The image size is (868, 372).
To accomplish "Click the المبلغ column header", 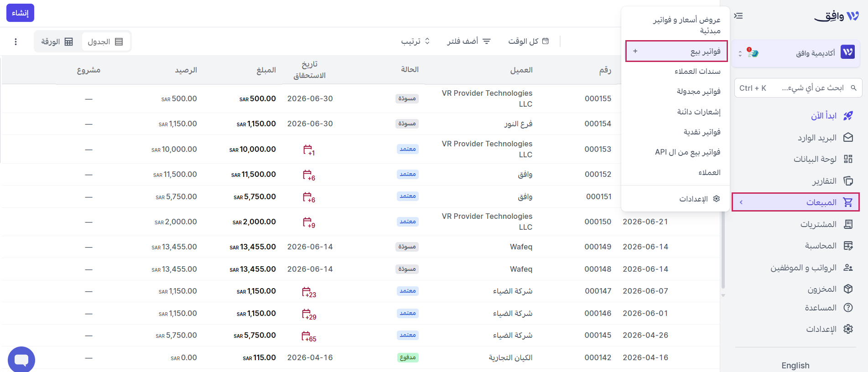I will 266,70.
